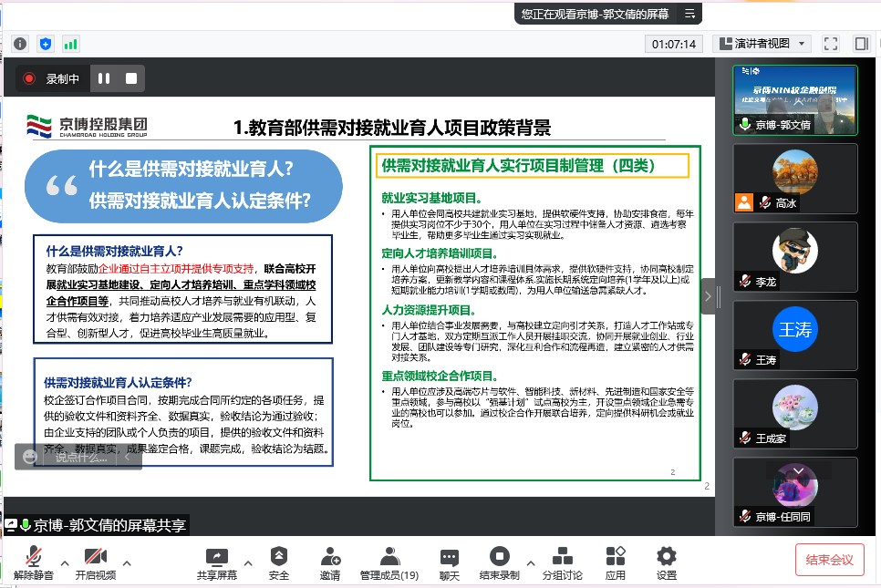Expand recording options arrow next to 结束录制
This screenshot has height=588, width=881.
531,562
